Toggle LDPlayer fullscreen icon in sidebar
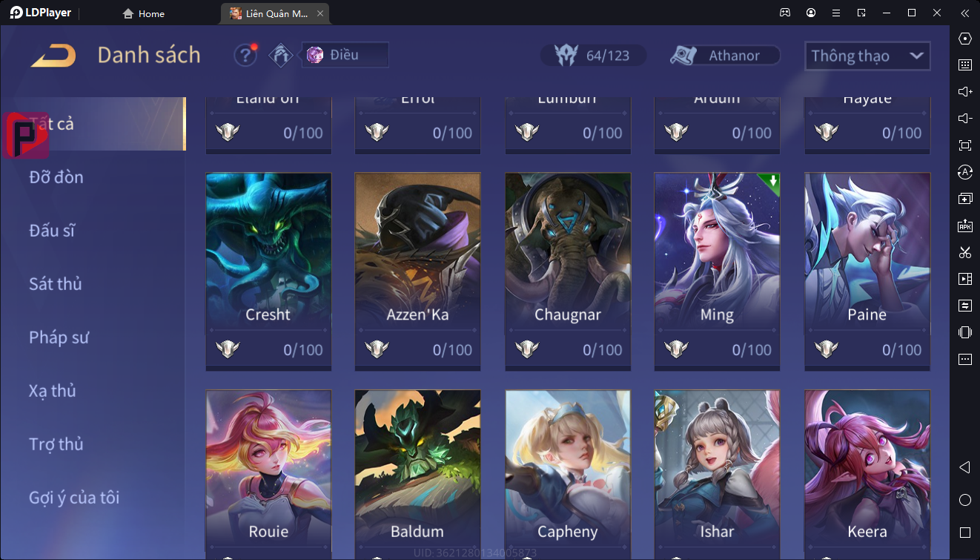Viewport: 980px width, 560px height. click(965, 145)
